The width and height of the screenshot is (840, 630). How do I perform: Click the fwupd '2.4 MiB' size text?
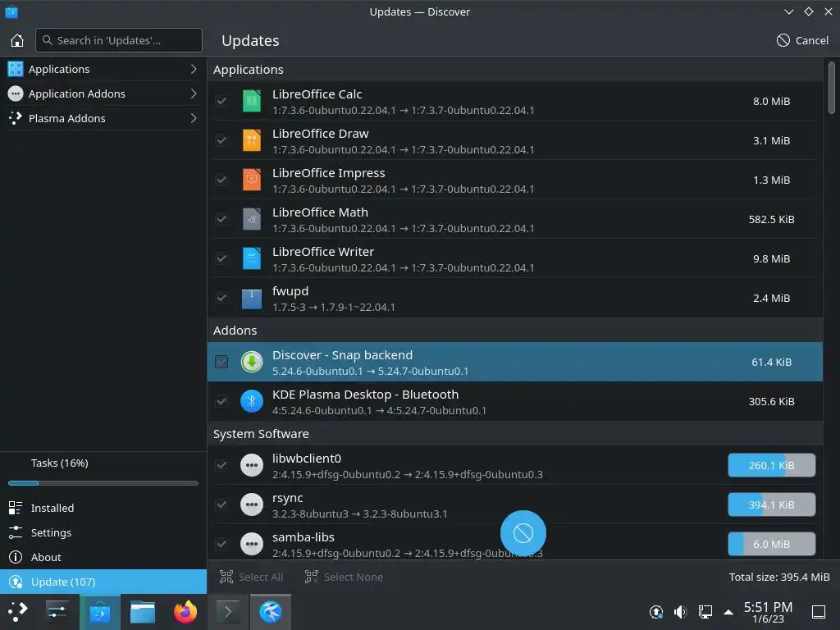pos(771,299)
